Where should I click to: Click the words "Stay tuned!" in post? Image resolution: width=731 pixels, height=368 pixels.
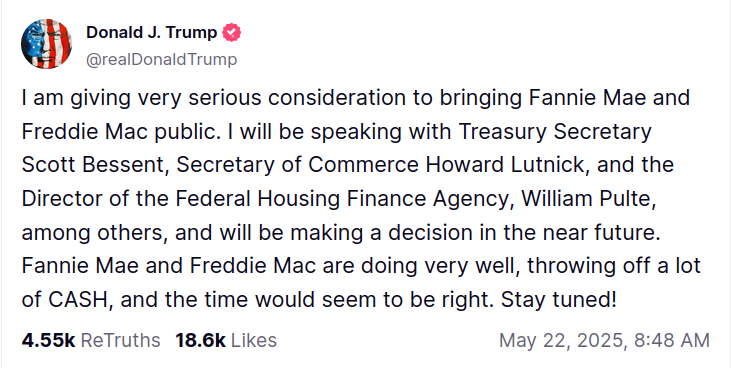559,300
